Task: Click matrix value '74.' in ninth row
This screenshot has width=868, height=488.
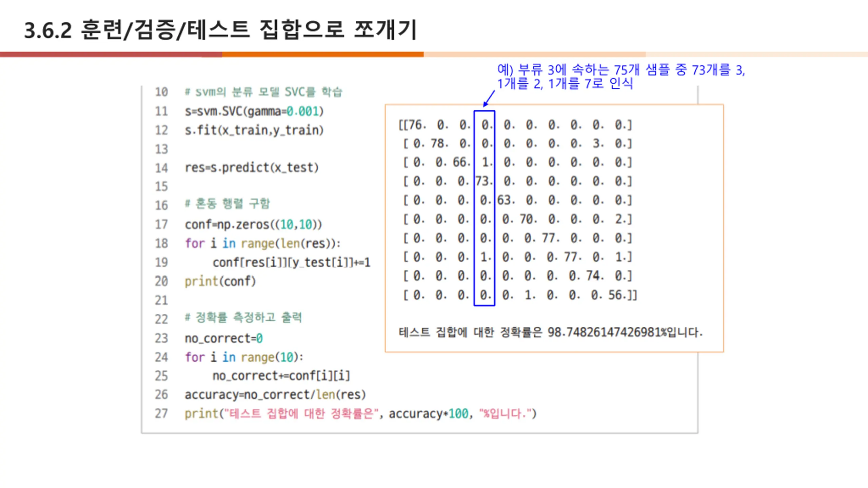Action: (595, 276)
